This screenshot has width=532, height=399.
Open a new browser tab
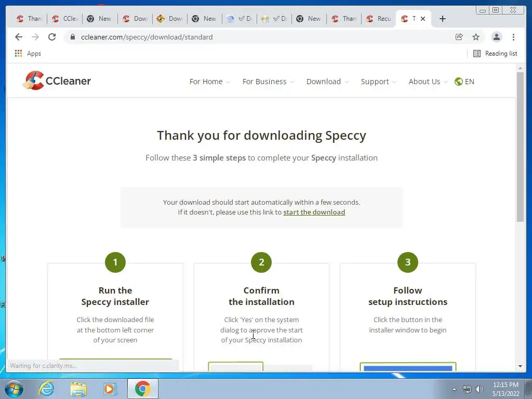(443, 19)
